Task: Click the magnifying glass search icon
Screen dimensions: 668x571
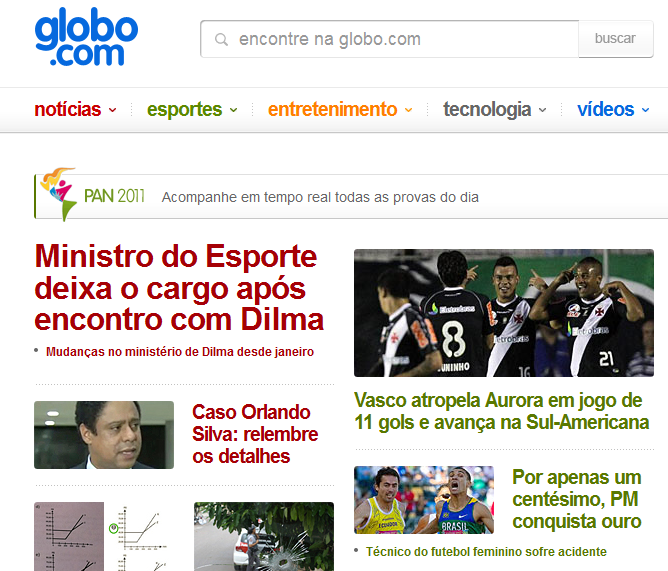Action: click(x=221, y=40)
